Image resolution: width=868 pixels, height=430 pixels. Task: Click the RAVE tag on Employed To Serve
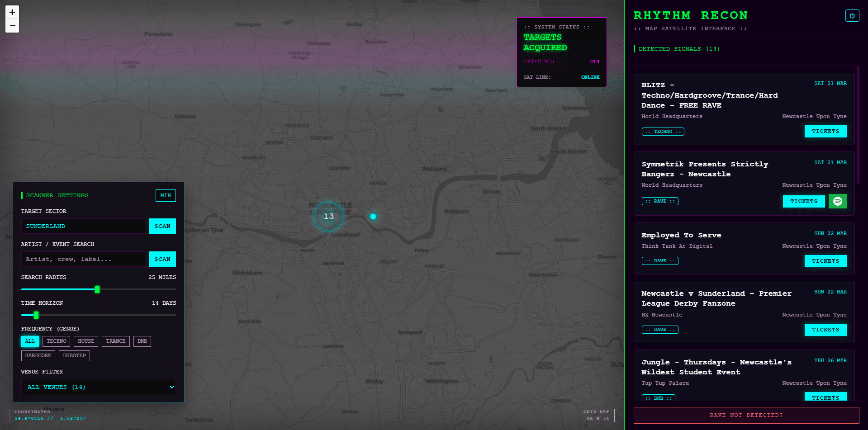coord(660,261)
